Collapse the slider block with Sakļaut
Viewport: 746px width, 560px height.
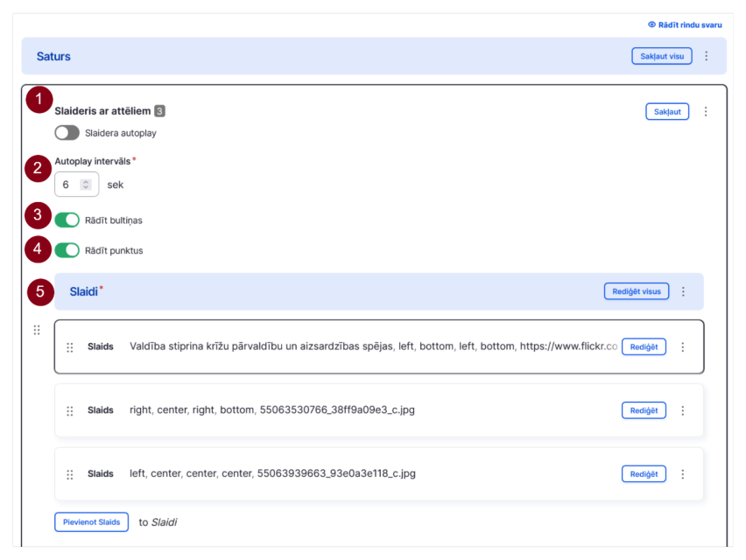667,112
